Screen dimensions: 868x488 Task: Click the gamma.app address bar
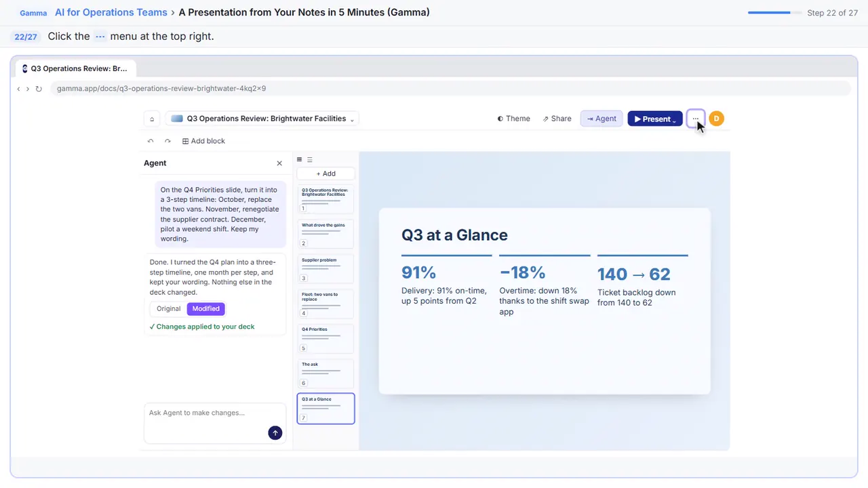450,89
